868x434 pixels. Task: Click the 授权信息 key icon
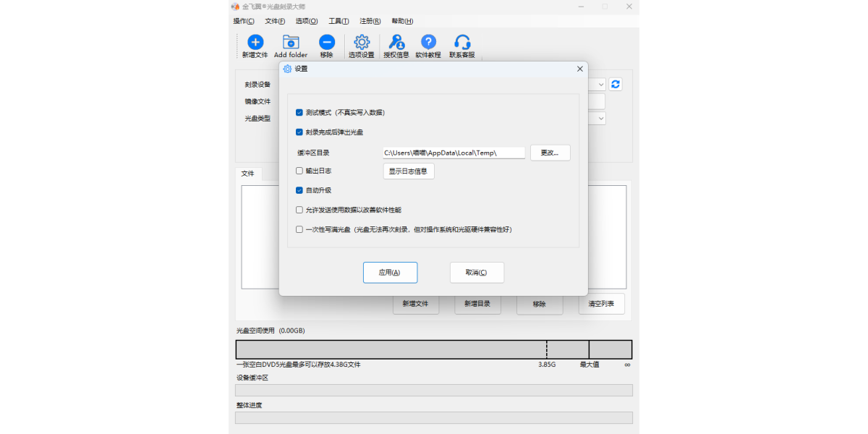coord(396,43)
